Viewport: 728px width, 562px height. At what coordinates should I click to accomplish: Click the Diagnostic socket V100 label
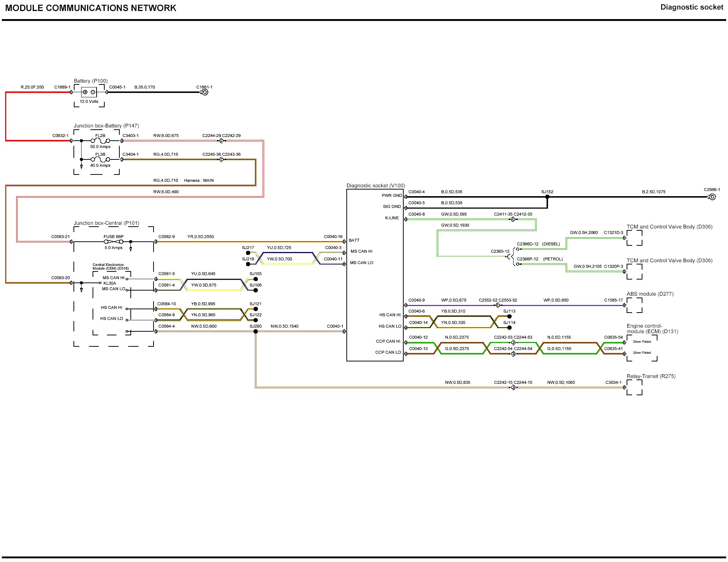tap(375, 185)
